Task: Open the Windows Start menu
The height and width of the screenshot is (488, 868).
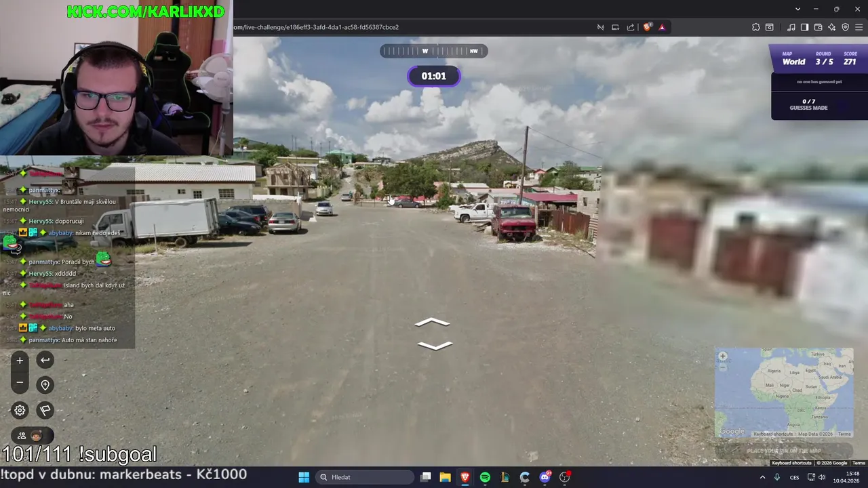Action: [304, 477]
